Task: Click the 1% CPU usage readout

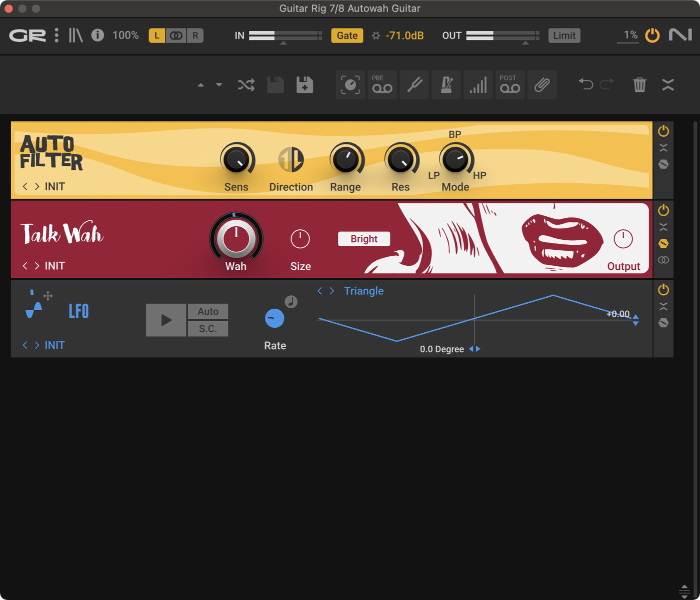Action: 630,35
